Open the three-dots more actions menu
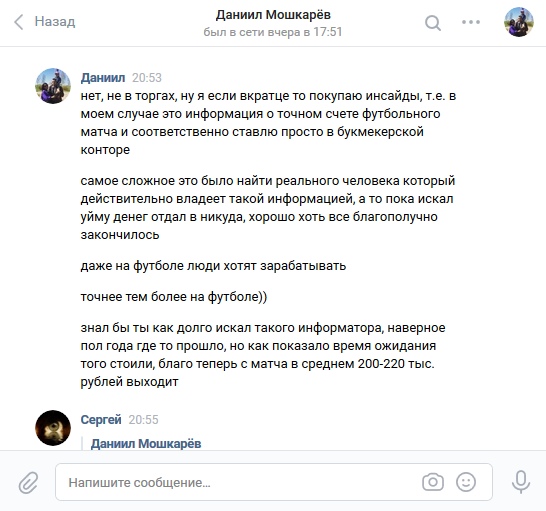 [x=471, y=22]
